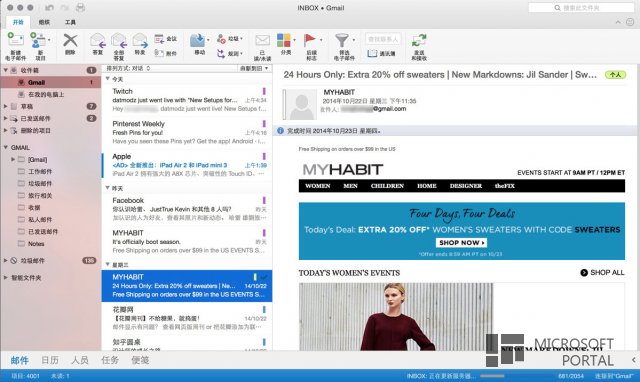Click the Gmail inbox account in the sidebar
The width and height of the screenshot is (640, 382).
coord(51,82)
